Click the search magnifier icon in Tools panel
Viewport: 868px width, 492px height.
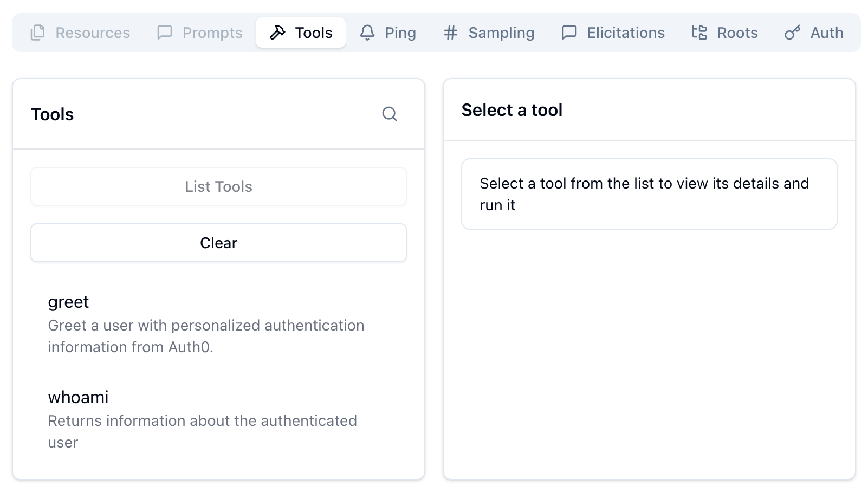point(390,114)
